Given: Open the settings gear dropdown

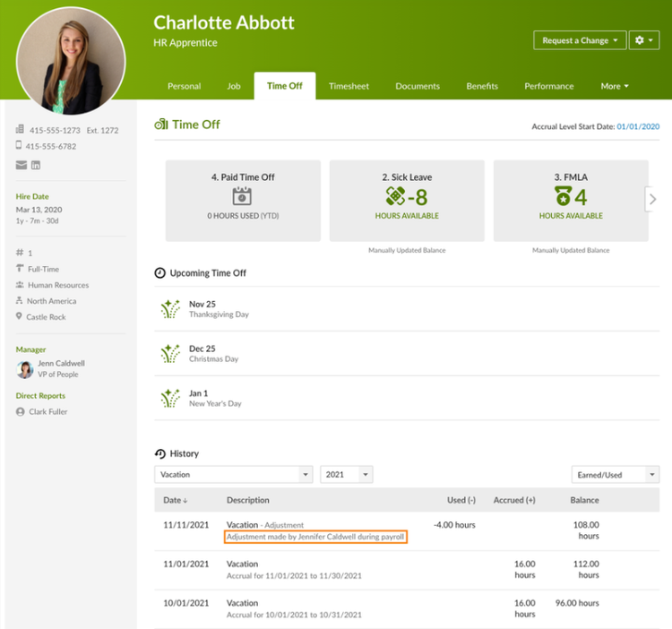Looking at the screenshot, I should pos(643,40).
